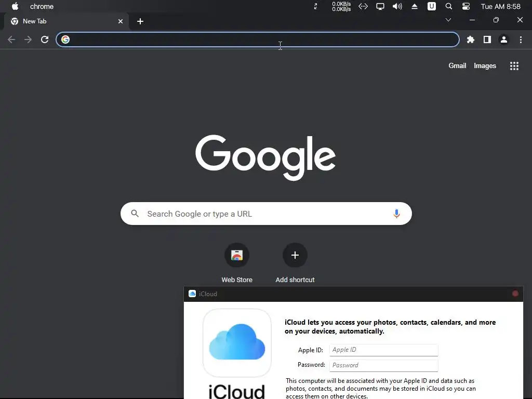Focus the Chrome address bar
Screen dimensions: 532x399
tap(258, 39)
